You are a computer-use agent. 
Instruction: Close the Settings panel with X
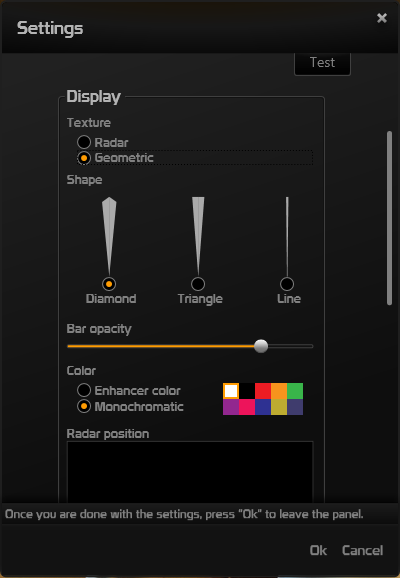[x=382, y=18]
